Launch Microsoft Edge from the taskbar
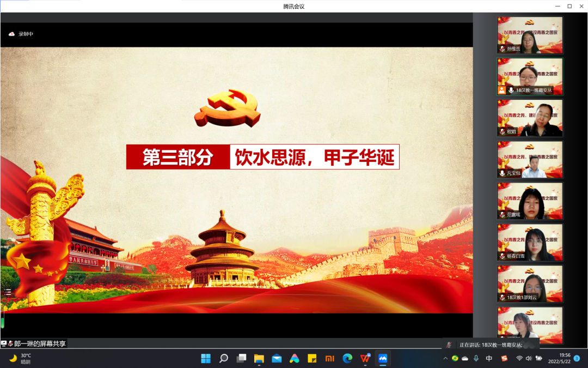 (347, 358)
